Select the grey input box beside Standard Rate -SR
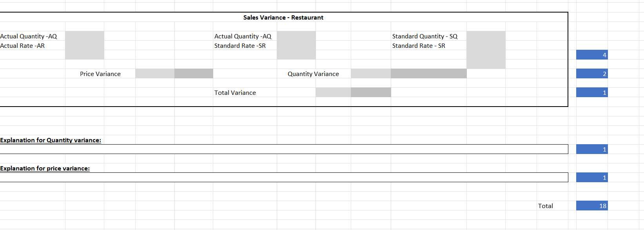Viewport: 644px width, 230px height. [296, 45]
